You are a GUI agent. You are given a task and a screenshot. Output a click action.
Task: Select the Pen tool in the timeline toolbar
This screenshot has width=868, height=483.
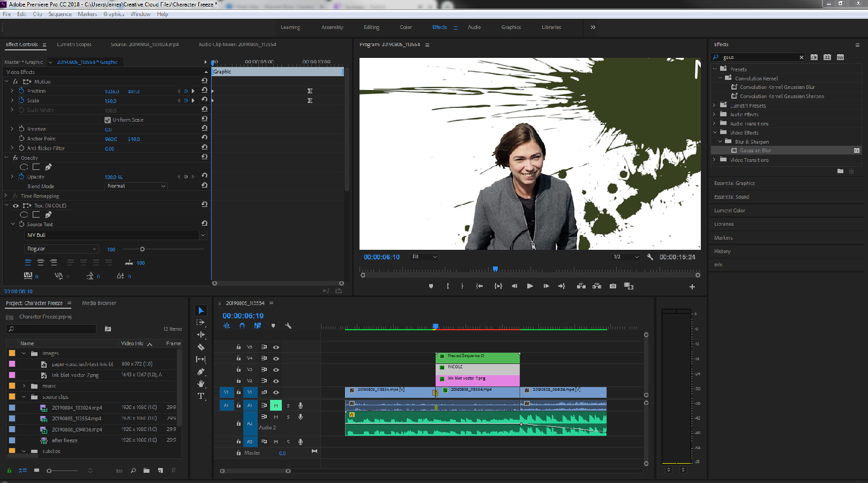(x=201, y=371)
